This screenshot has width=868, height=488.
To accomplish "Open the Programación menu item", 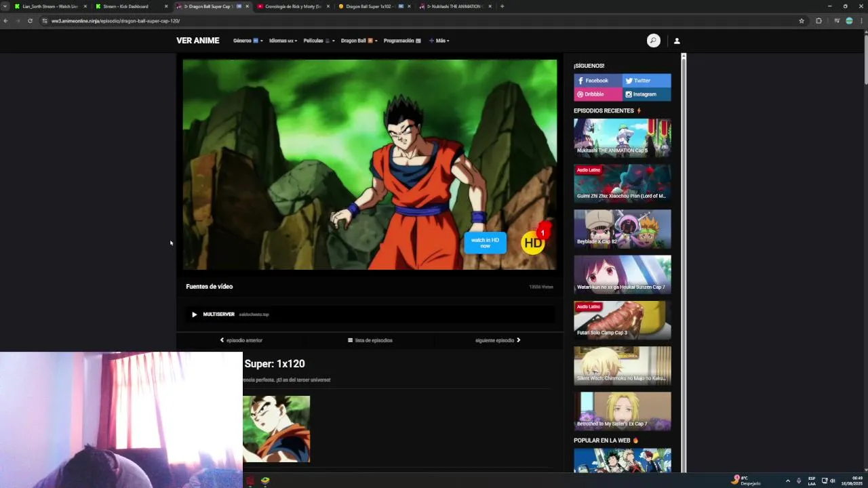I will (x=402, y=41).
